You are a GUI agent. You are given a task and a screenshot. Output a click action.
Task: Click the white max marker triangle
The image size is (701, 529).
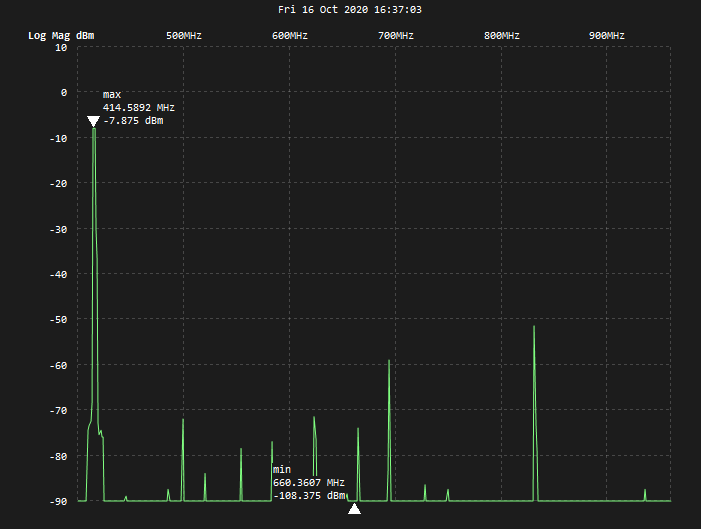(x=93, y=122)
